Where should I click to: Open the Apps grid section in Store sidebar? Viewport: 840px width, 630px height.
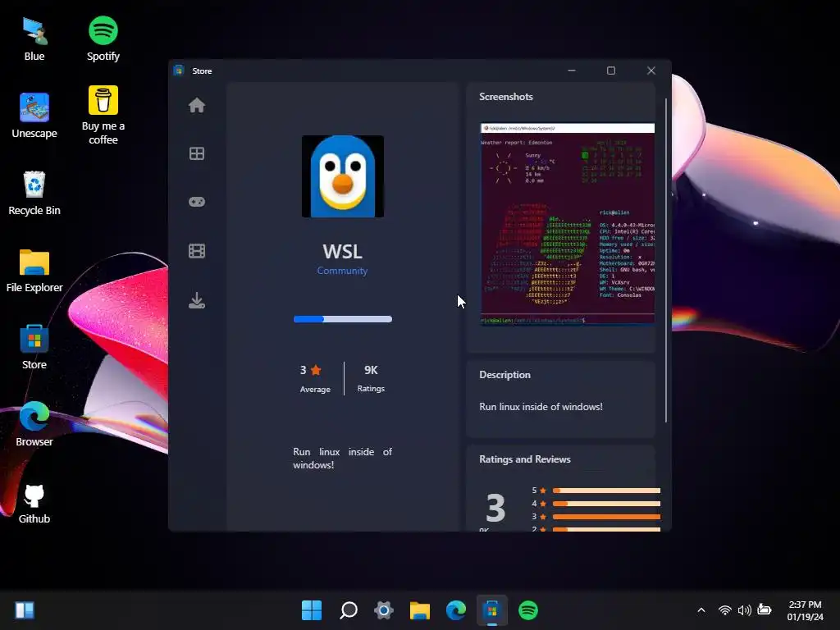tap(197, 153)
